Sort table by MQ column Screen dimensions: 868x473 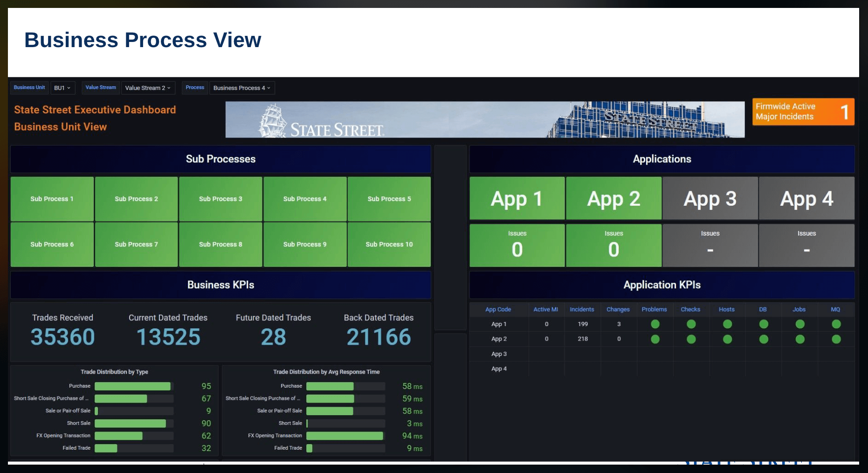(x=835, y=309)
